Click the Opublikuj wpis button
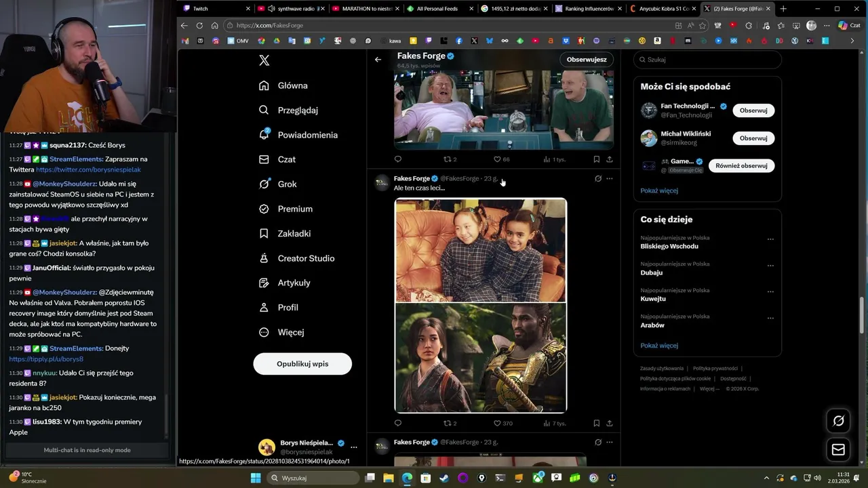Viewport: 868px width, 488px height. click(x=302, y=364)
